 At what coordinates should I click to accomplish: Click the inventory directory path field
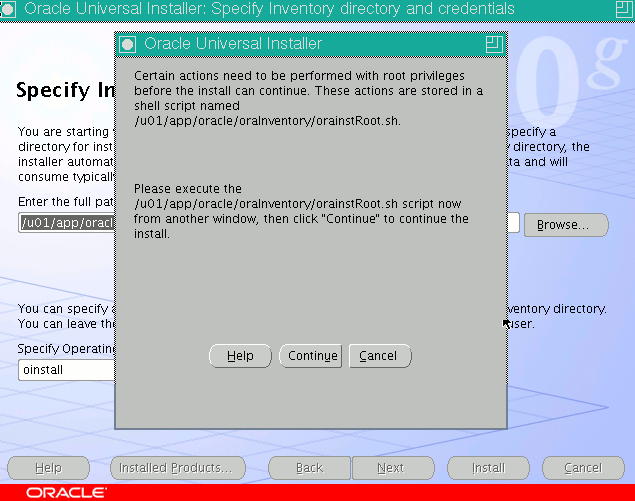67,223
